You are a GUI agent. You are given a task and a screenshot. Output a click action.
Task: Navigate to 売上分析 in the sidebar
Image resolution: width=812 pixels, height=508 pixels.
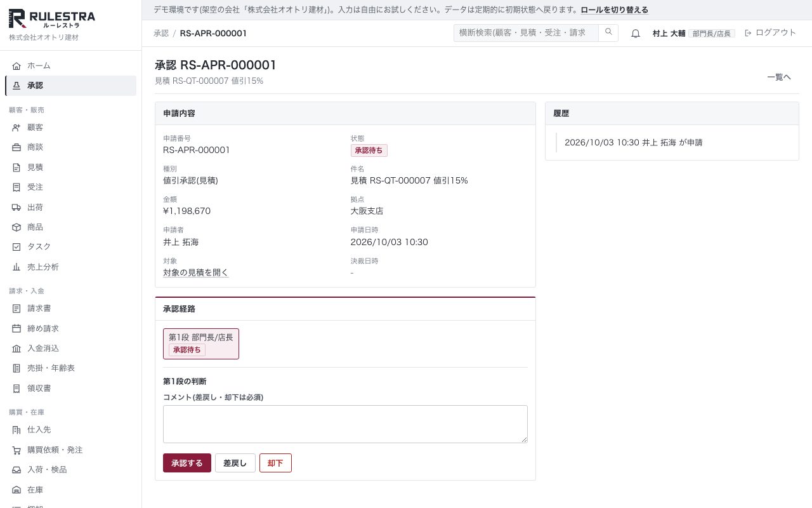[x=70, y=267]
